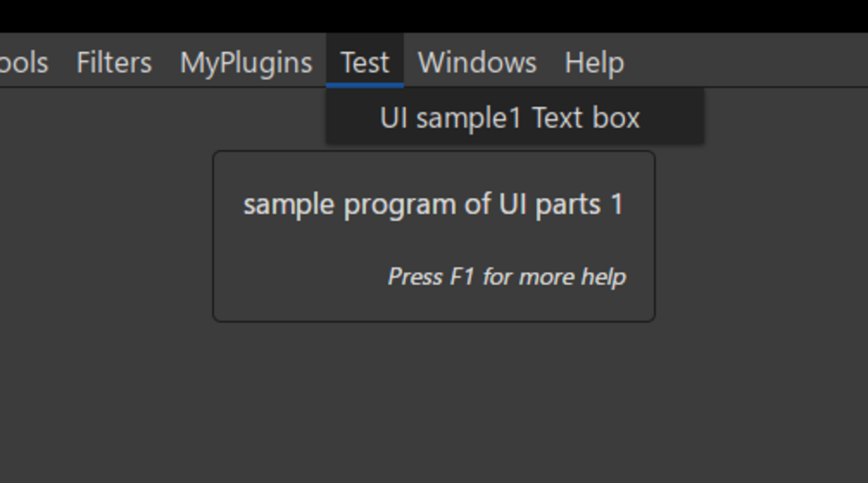Click the partially visible Tools label
Screen dimensions: 868x483
23,63
